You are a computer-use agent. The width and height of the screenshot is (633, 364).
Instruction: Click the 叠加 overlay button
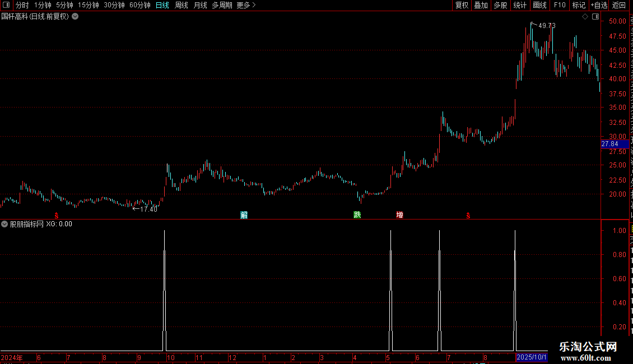coord(481,5)
